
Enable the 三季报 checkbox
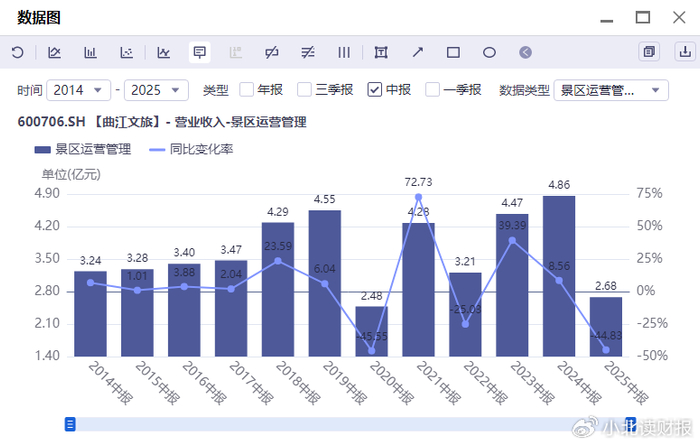click(x=305, y=90)
